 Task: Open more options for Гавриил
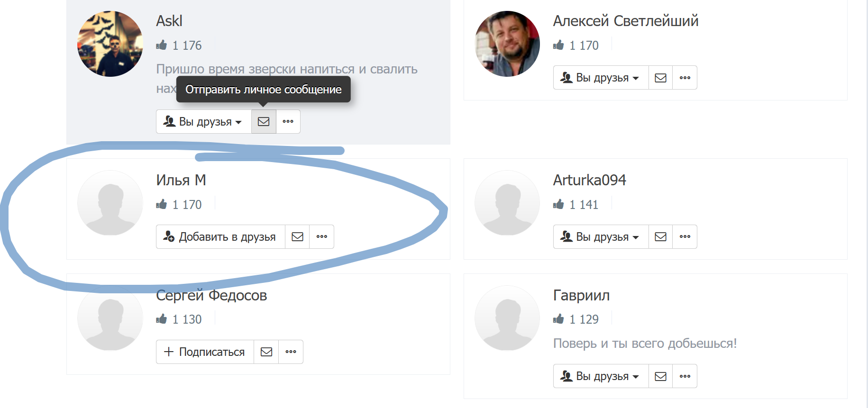(x=685, y=376)
